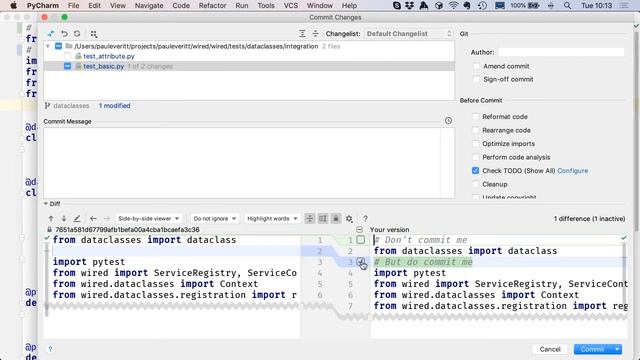The height and width of the screenshot is (360, 640).
Task: Open the VCS menu
Action: pyautogui.click(x=291, y=6)
